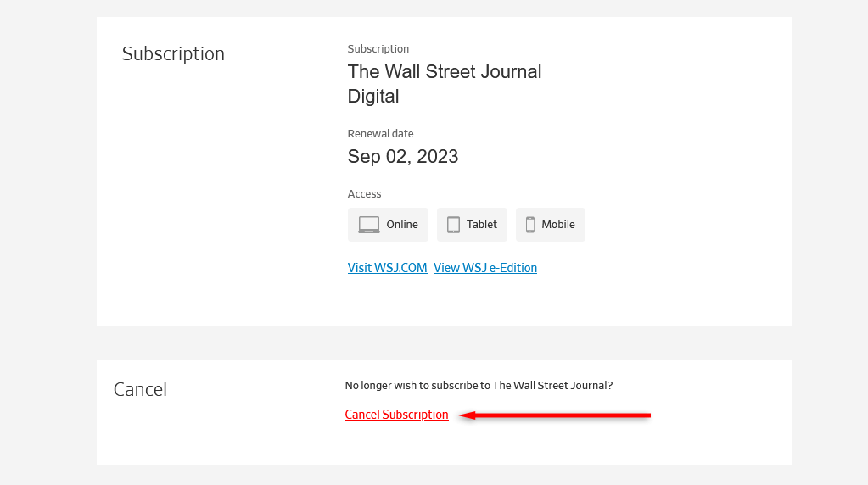
Task: Click the tablet device icon
Action: coord(453,225)
